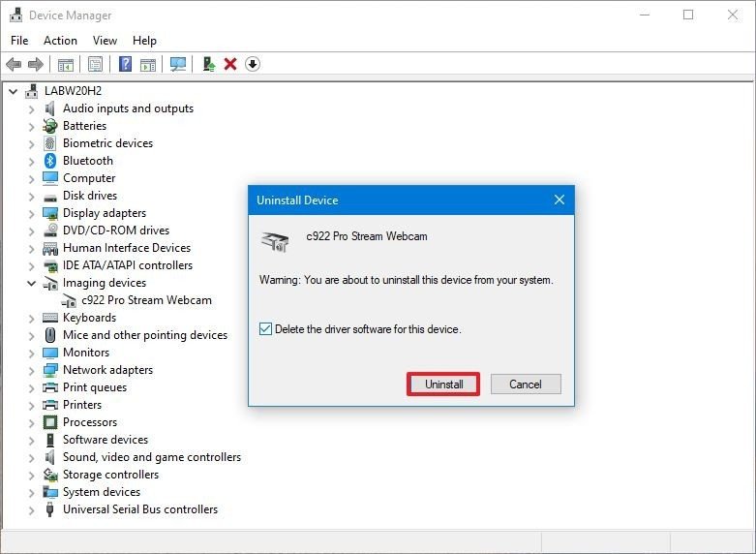Click the Forward arrow toolbar icon

(x=36, y=64)
